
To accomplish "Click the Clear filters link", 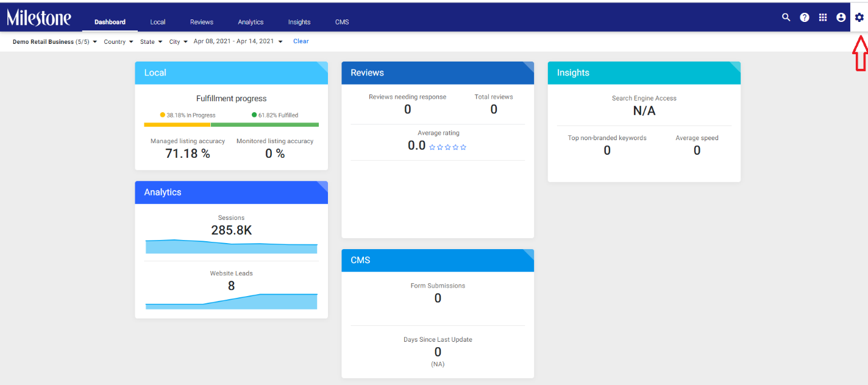I will point(301,41).
